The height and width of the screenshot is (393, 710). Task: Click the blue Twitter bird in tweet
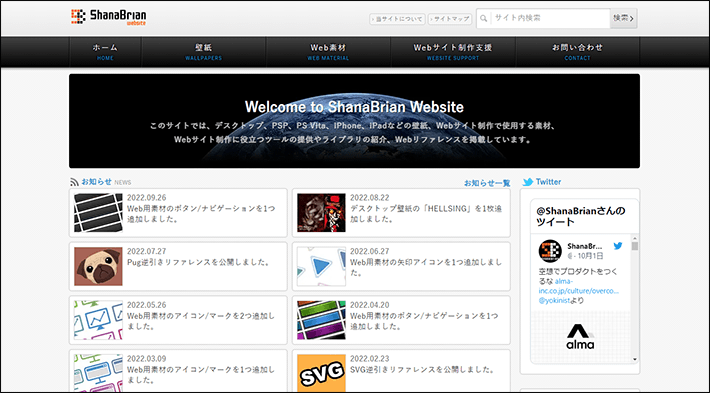click(x=618, y=246)
